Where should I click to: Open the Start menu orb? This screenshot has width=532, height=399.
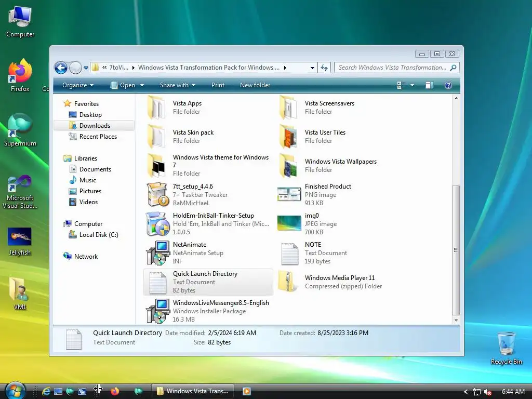pyautogui.click(x=15, y=391)
